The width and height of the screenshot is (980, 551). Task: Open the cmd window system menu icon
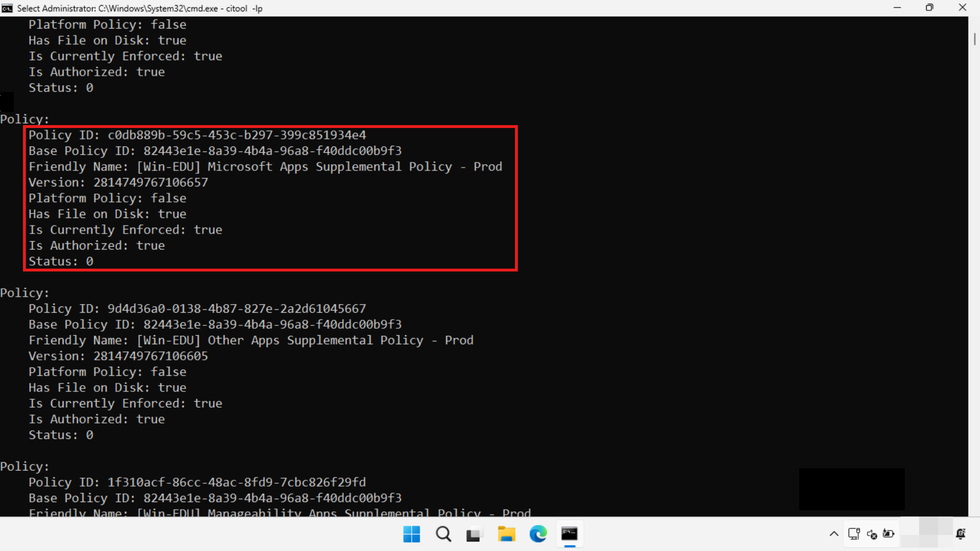(7, 8)
